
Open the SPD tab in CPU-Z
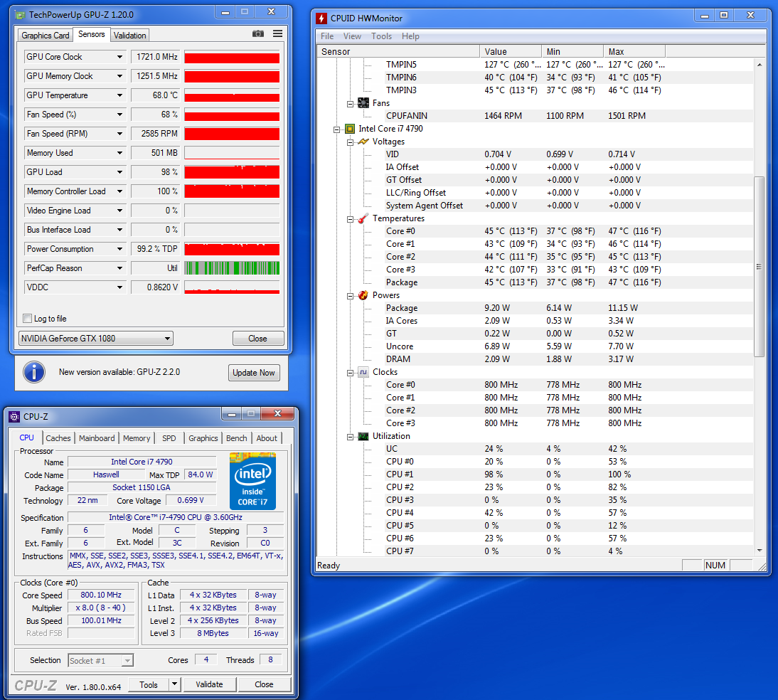[169, 438]
